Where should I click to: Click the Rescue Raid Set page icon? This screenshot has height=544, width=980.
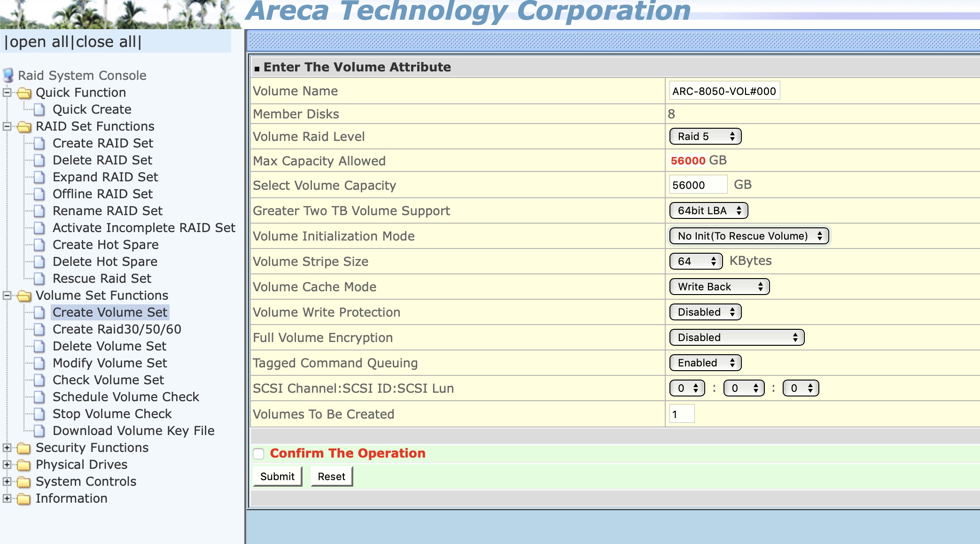(x=40, y=279)
